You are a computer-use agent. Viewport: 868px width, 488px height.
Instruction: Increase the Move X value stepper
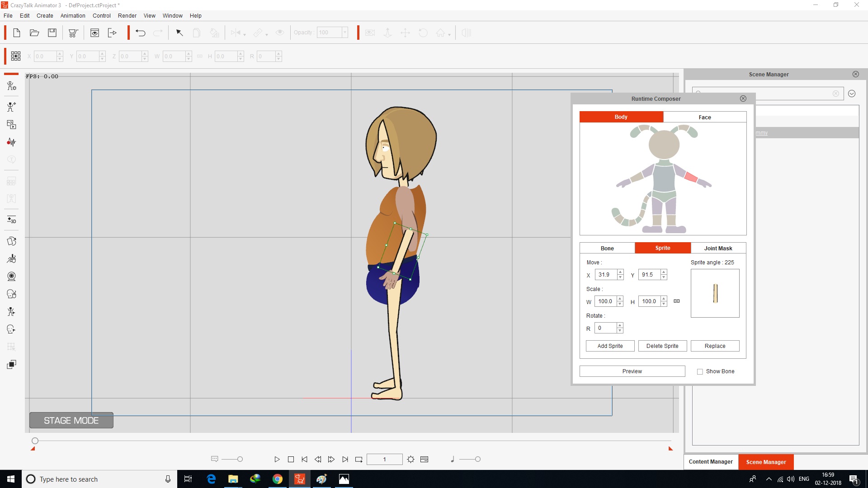point(620,272)
